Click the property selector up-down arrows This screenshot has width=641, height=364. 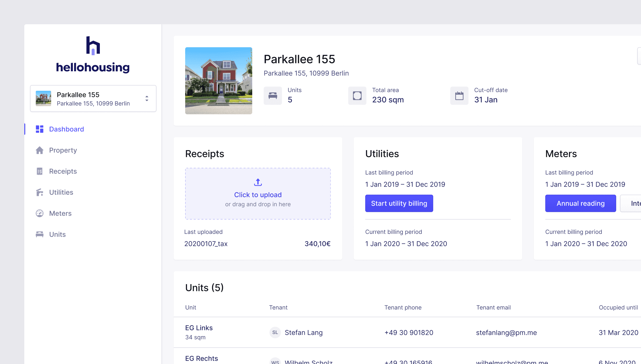click(x=147, y=99)
